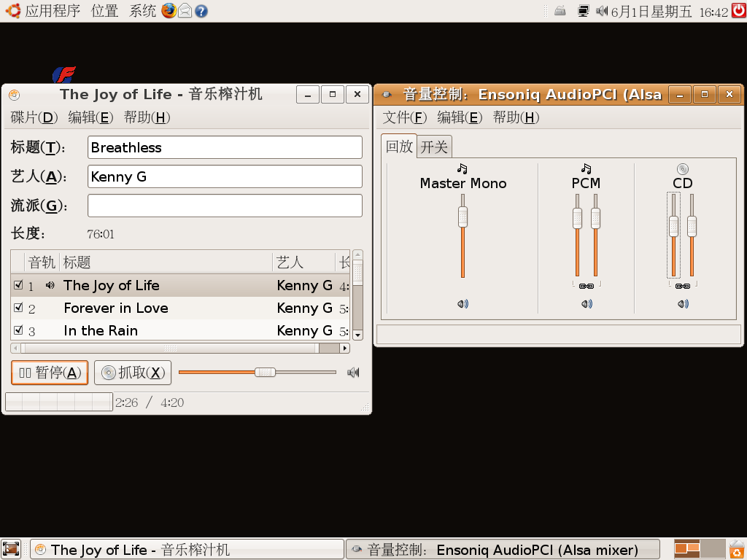Click the Master Mono volume slider
This screenshot has height=560, width=747.
pyautogui.click(x=462, y=236)
